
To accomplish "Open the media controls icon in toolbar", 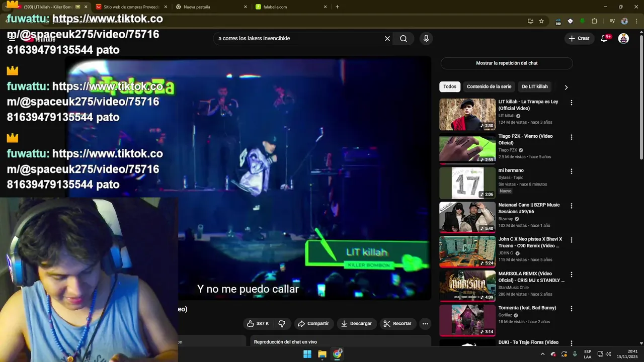I will tap(612, 21).
